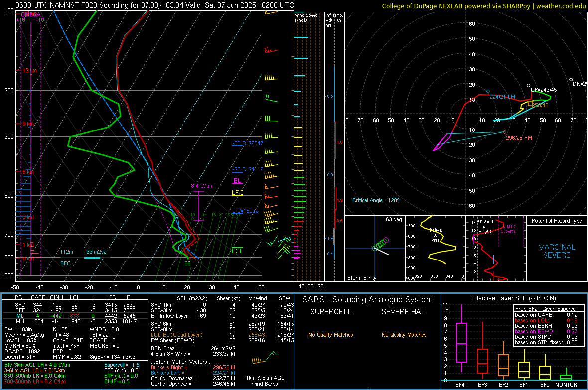This screenshot has width=588, height=390.
Task: Click the Critical Angle = 128° text
Action: click(376, 200)
